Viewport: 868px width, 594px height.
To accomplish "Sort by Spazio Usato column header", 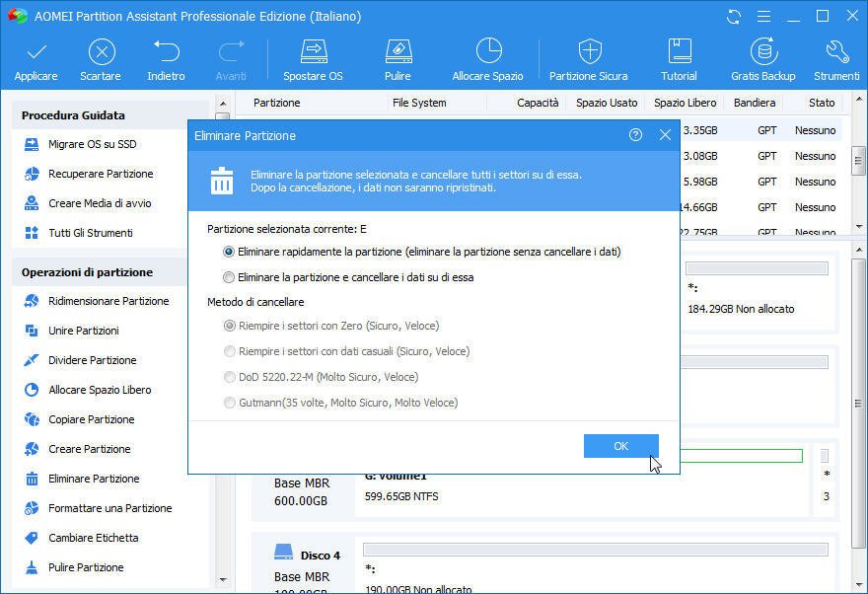I will pos(607,103).
